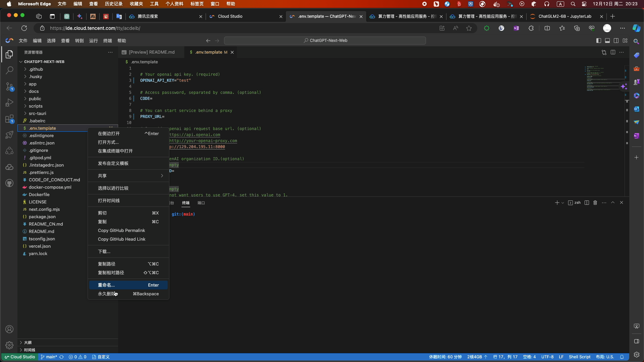Screen dimensions: 644x362
Task: Open Extensions view icon
Action: click(9, 119)
